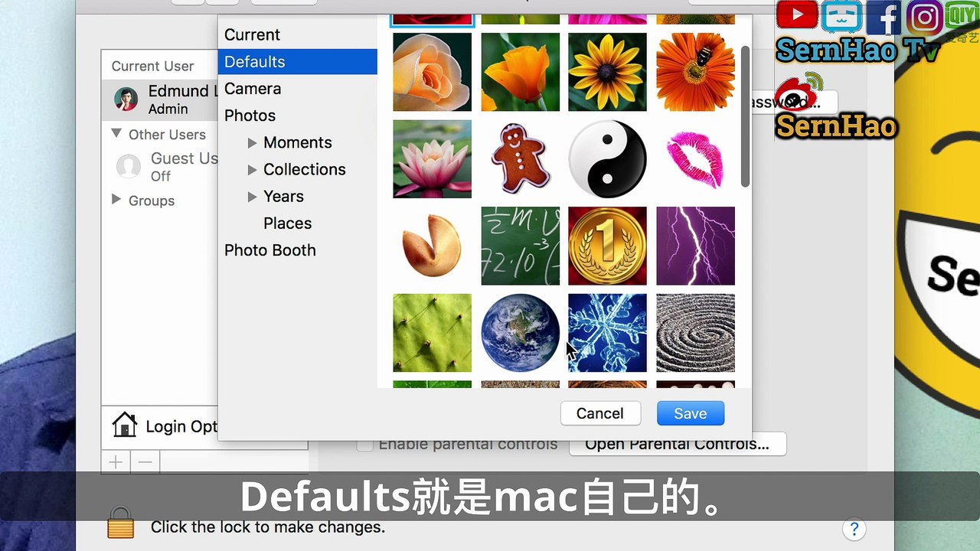Click the Bilibili logo in the overlay
The width and height of the screenshot is (980, 551).
841,16
